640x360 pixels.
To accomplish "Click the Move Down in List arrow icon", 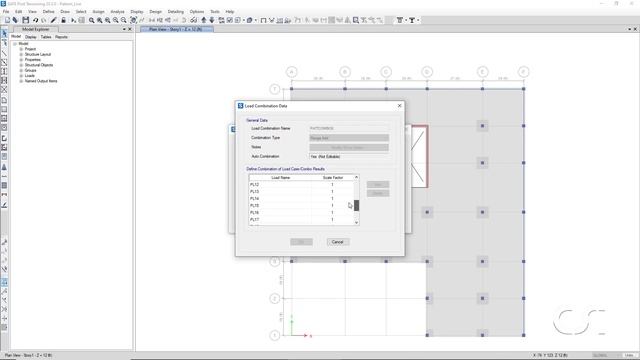I will click(x=212, y=20).
